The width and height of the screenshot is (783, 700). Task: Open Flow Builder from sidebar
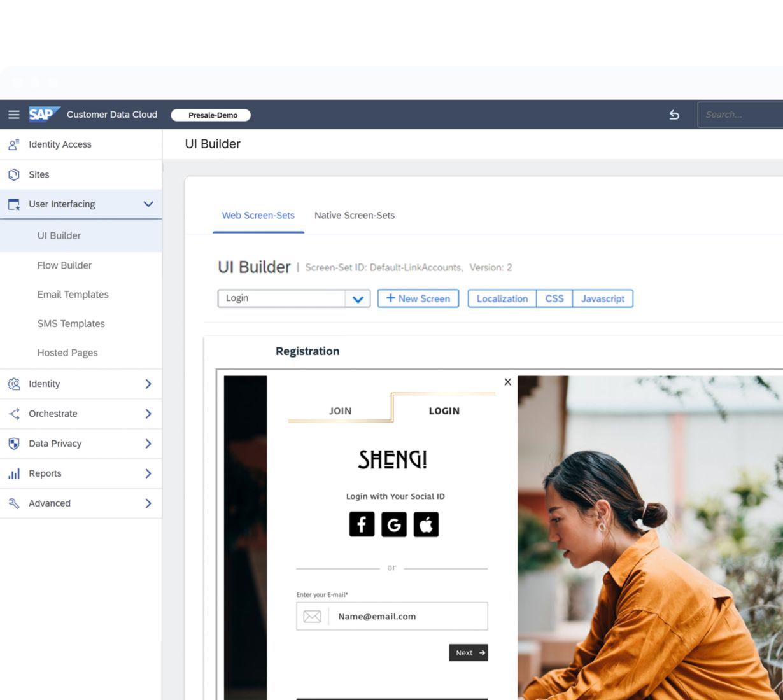[x=64, y=265]
